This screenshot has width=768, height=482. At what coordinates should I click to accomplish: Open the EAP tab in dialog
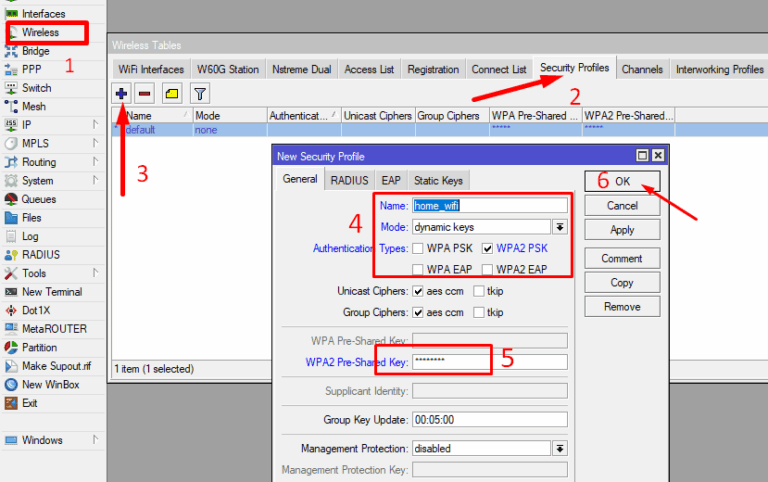391,181
